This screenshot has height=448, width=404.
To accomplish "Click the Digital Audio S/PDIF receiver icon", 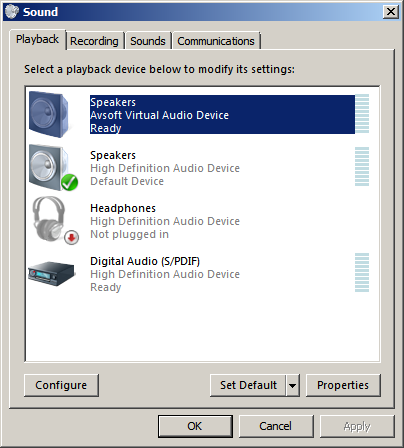I will click(51, 273).
